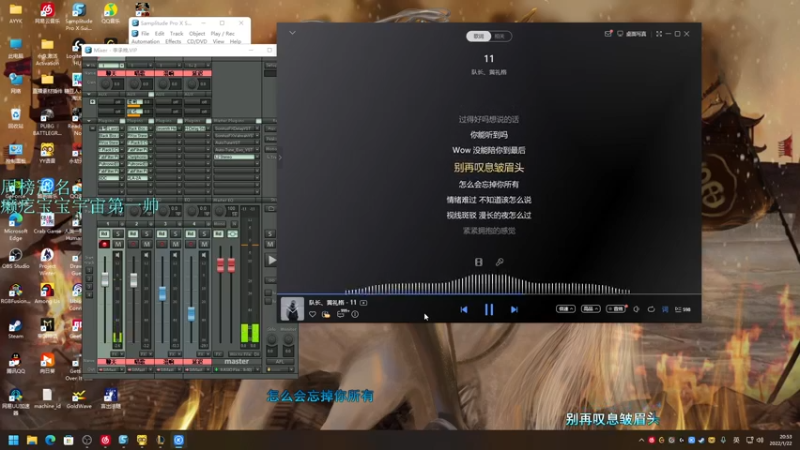Open the Auto-Tune_Evo_VST master plugin dropdown

[257, 150]
